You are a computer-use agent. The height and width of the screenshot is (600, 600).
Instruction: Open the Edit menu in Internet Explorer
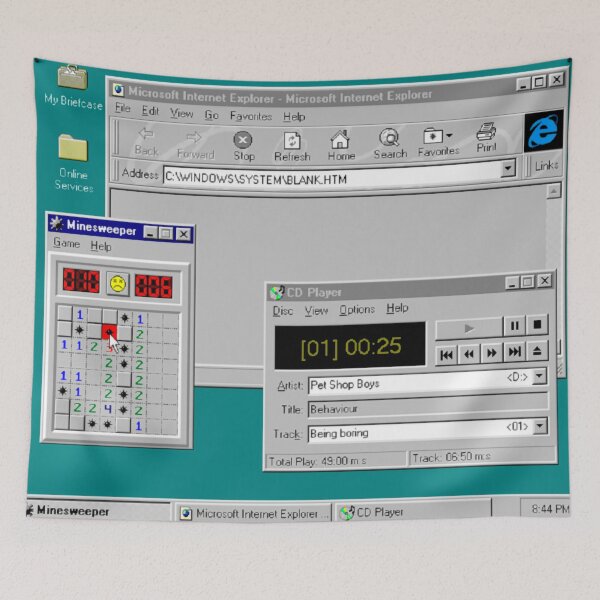coord(150,111)
